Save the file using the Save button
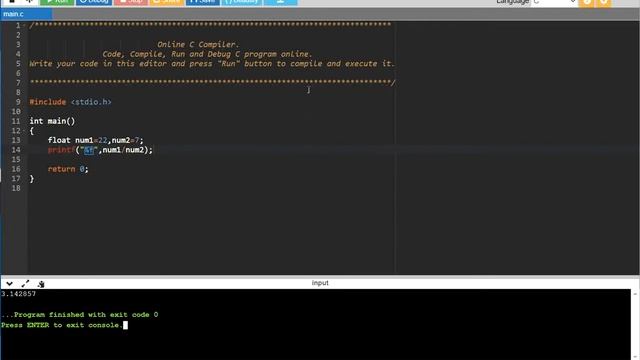This screenshot has width=640, height=360. (202, 2)
